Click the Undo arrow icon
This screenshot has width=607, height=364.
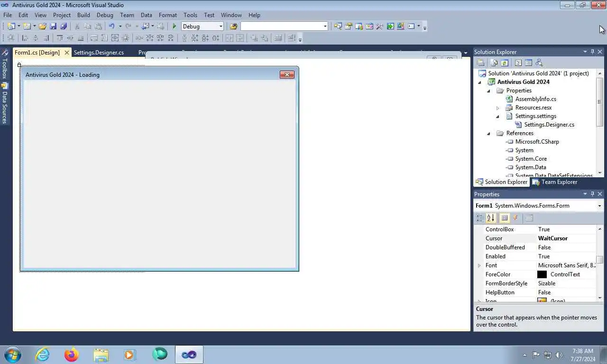click(x=111, y=27)
